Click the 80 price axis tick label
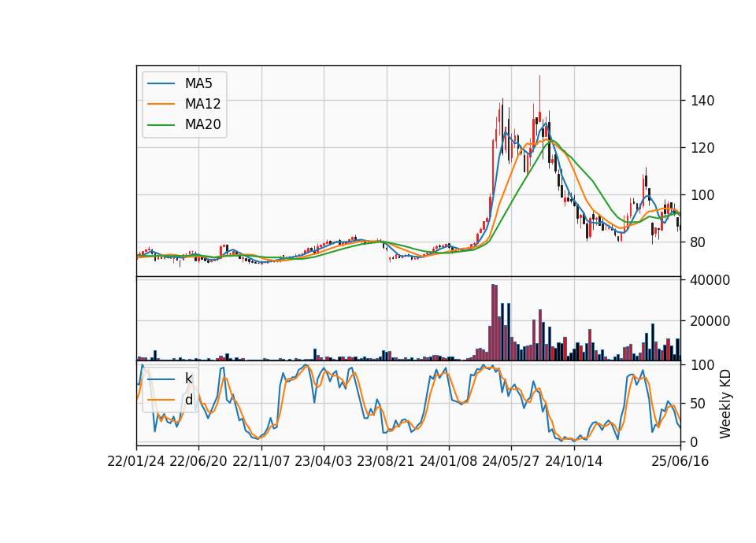This screenshot has width=756, height=543. click(699, 242)
